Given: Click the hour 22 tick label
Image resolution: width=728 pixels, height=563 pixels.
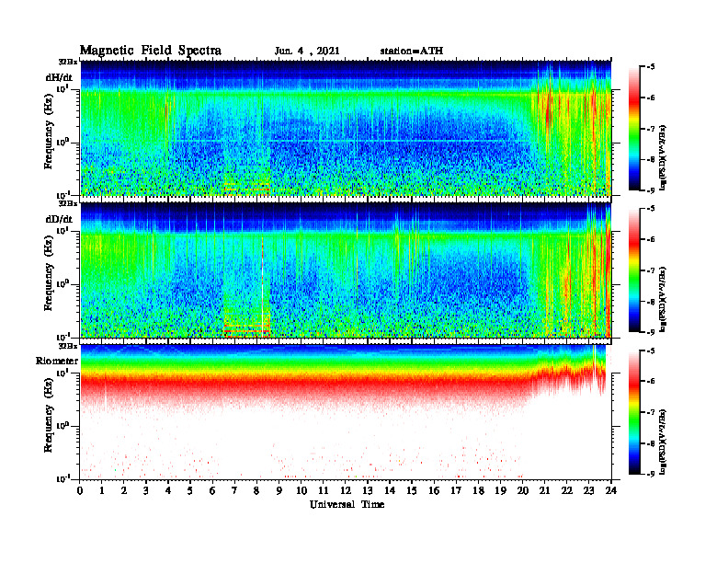Looking at the screenshot, I should pos(567,490).
